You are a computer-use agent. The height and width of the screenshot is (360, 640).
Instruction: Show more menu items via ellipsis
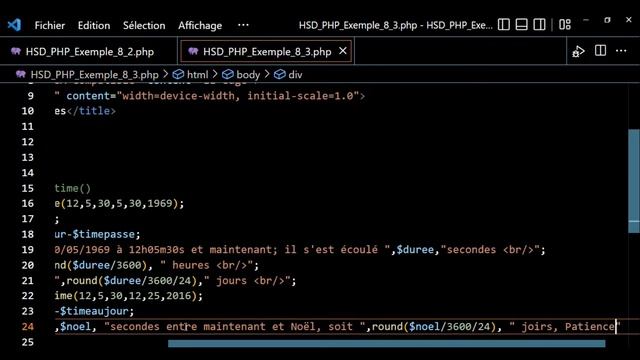(243, 25)
